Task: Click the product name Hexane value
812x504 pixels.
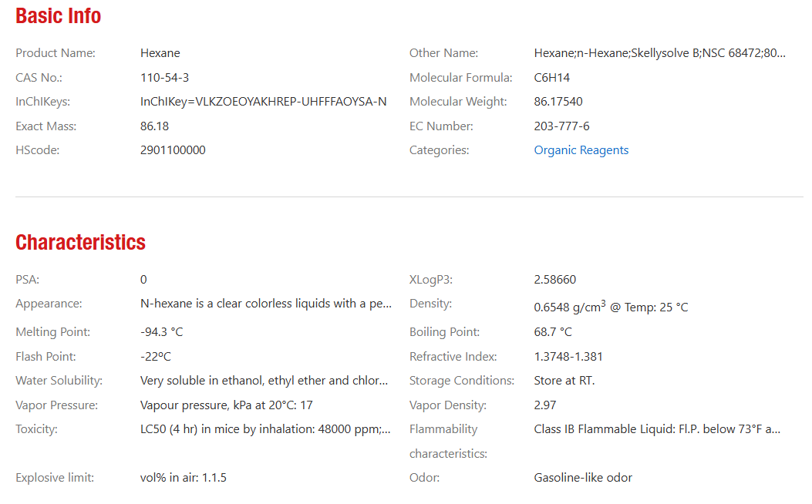Action: [x=160, y=53]
